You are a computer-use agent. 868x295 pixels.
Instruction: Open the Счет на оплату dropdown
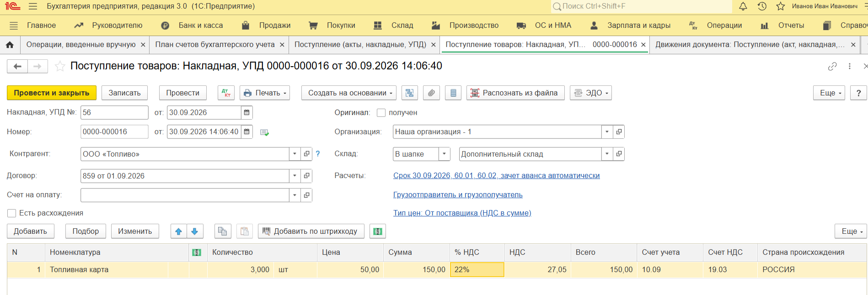295,195
